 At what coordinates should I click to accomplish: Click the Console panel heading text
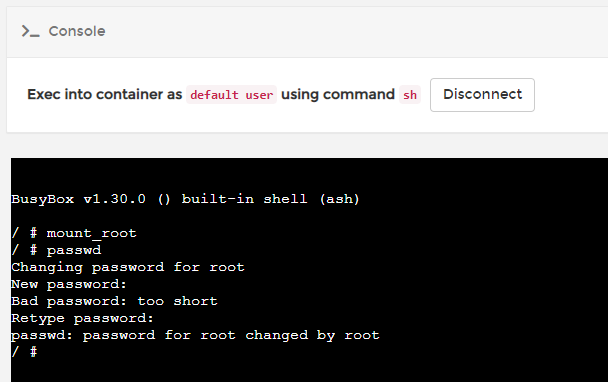pos(77,31)
